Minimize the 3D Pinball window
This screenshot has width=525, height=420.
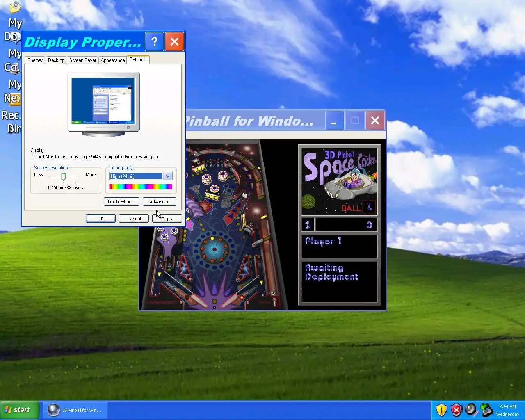[334, 121]
